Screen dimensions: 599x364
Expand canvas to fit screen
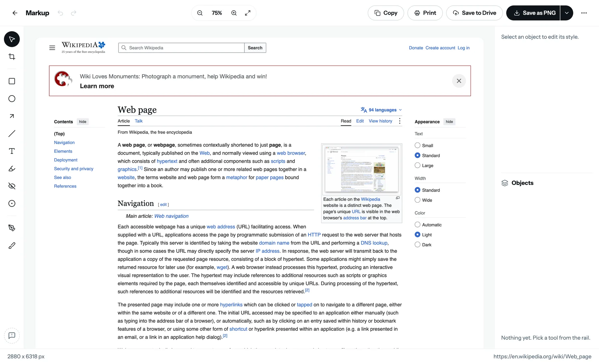coord(248,13)
